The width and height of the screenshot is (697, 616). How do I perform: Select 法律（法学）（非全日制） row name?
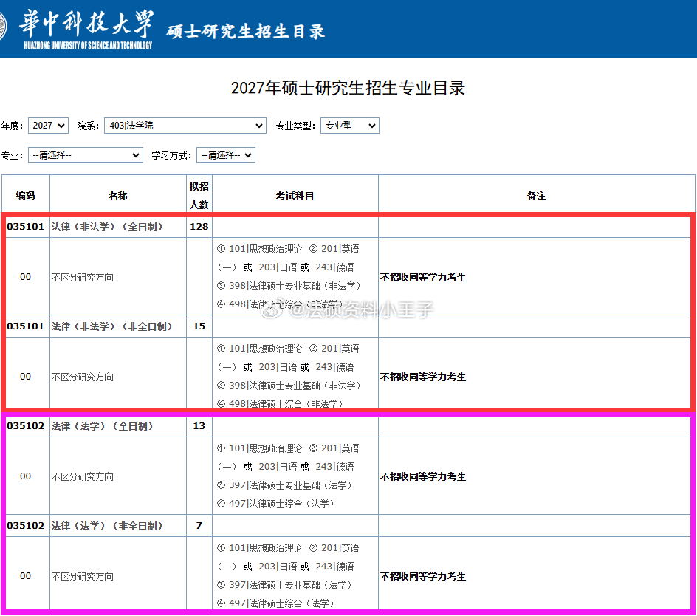[107, 526]
